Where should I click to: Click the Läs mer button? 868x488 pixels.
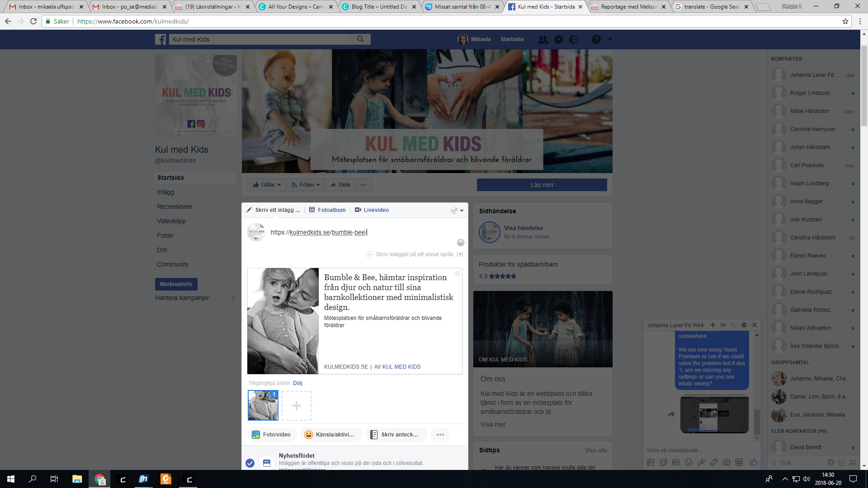[x=542, y=185]
